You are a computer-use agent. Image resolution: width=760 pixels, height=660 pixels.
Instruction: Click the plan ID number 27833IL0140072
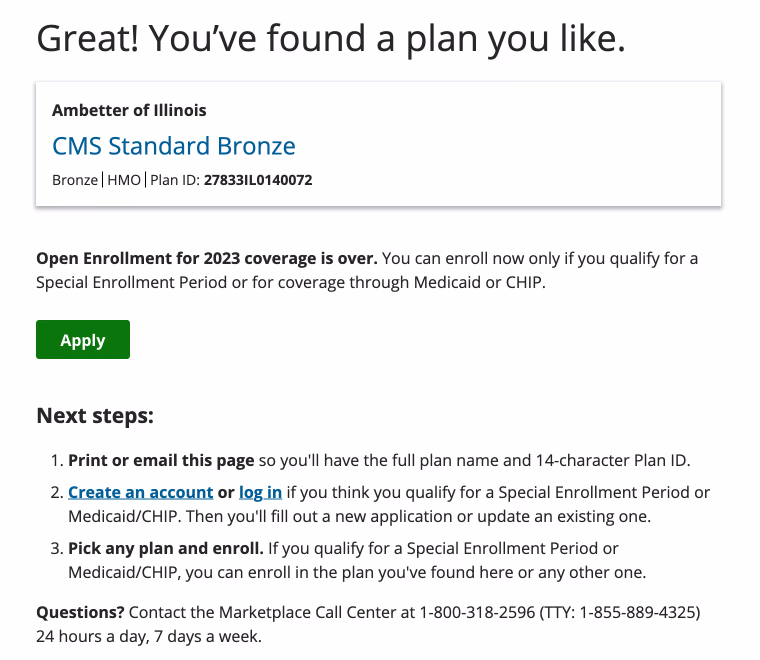[258, 181]
